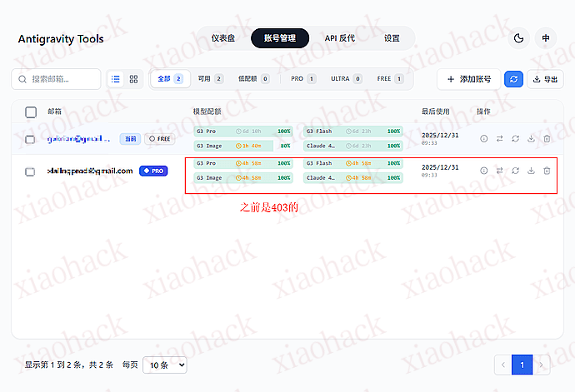Open the 仪表盘 dashboard tab
Viewport: 575px width, 392px height.
click(223, 38)
